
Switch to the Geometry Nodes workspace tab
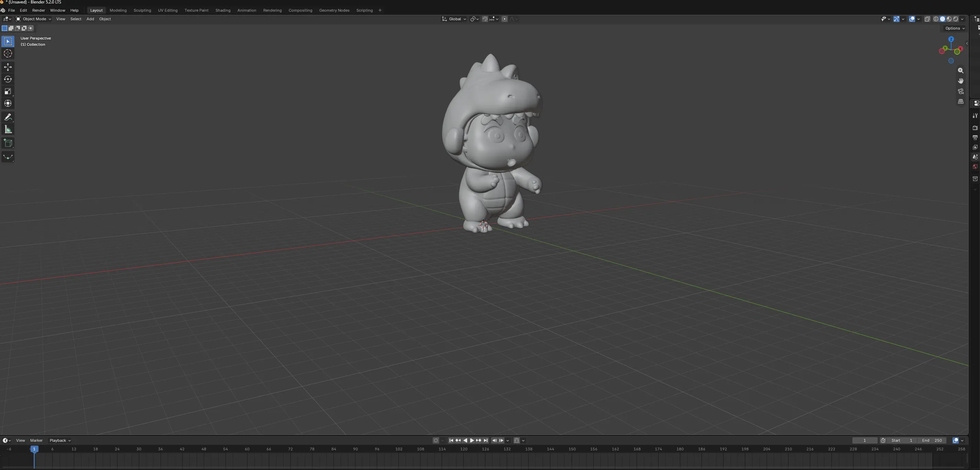click(x=334, y=10)
